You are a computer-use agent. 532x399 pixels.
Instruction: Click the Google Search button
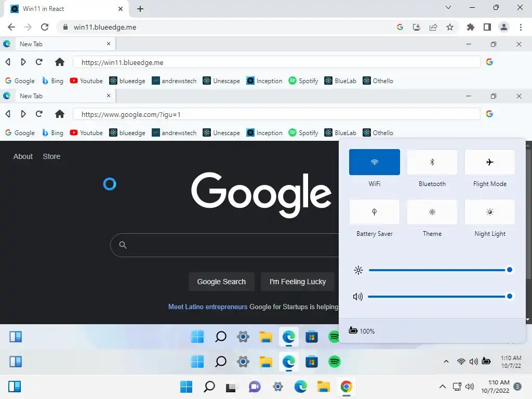point(221,282)
